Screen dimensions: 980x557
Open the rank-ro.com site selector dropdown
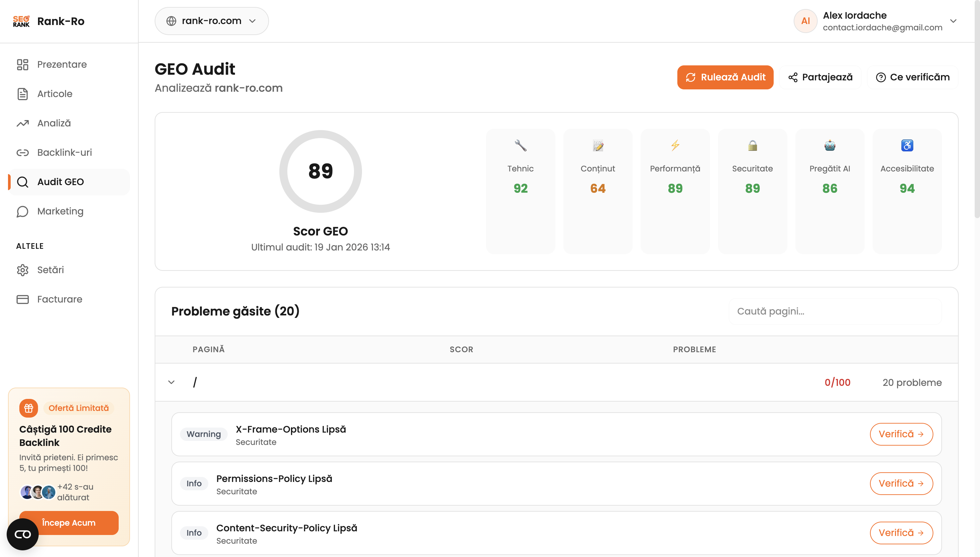pyautogui.click(x=211, y=21)
